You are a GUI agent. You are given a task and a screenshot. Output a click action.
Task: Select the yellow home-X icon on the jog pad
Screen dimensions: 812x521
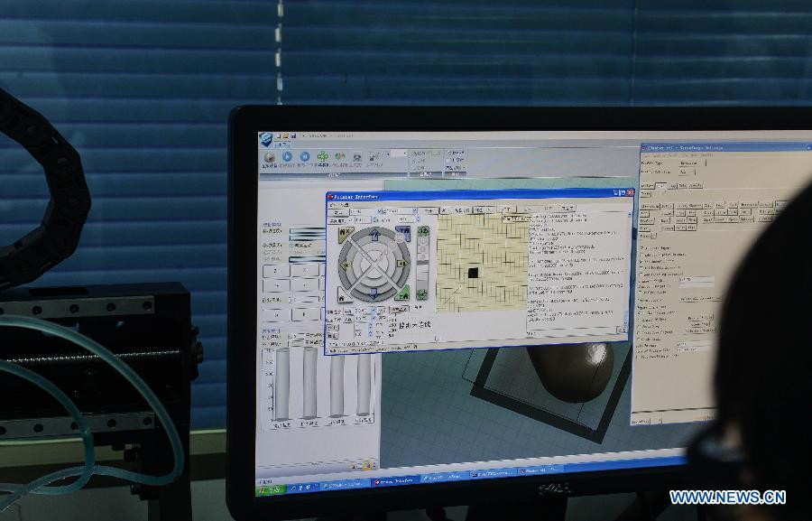click(341, 233)
